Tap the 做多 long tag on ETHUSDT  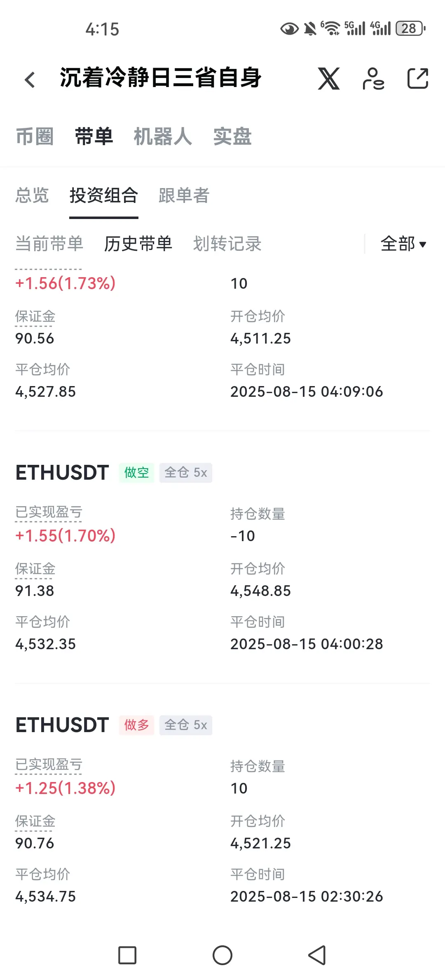coord(136,725)
